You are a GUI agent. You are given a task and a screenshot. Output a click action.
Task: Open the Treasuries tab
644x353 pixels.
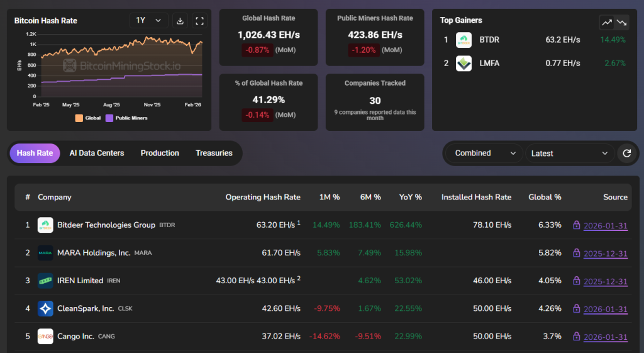tap(214, 153)
